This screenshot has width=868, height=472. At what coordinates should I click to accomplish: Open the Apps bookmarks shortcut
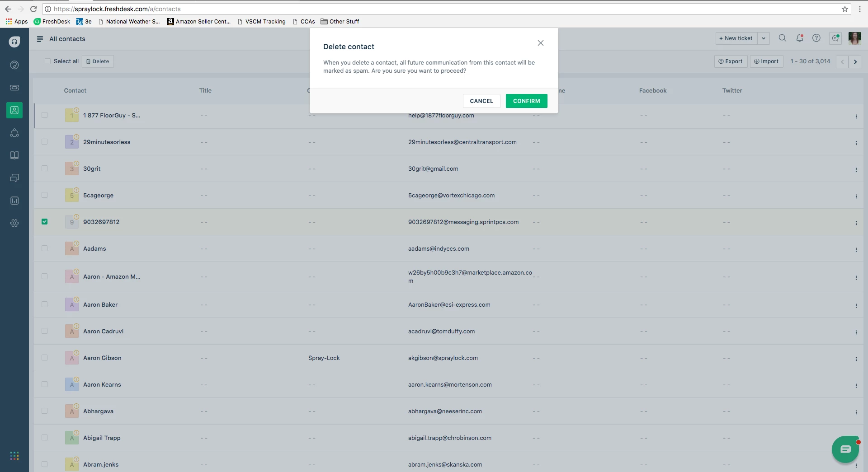tap(17, 21)
